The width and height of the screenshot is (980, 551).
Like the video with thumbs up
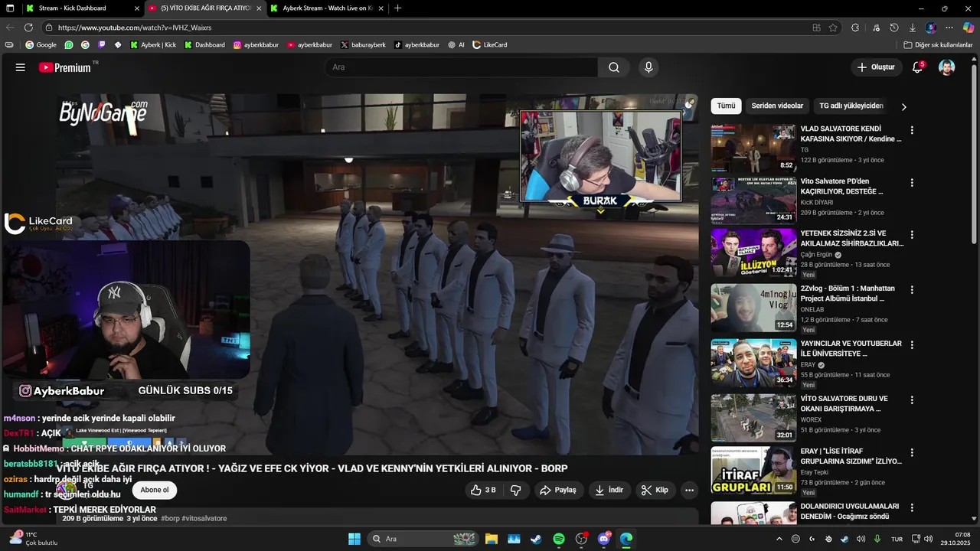483,490
